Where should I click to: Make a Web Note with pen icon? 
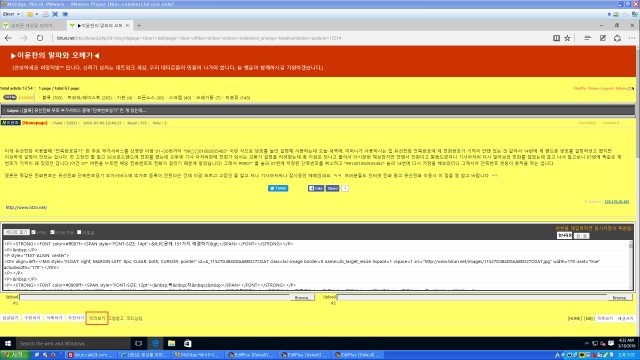603,38
